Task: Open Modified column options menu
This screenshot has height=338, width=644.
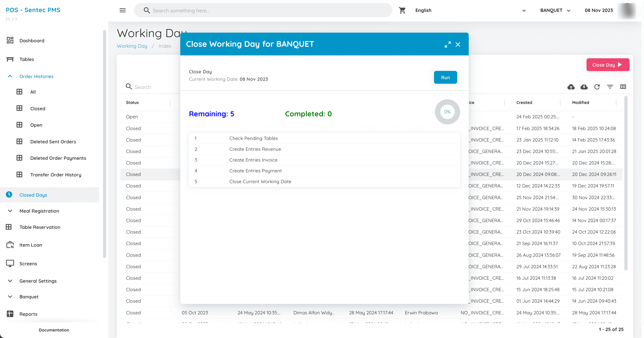Action: tap(616, 103)
